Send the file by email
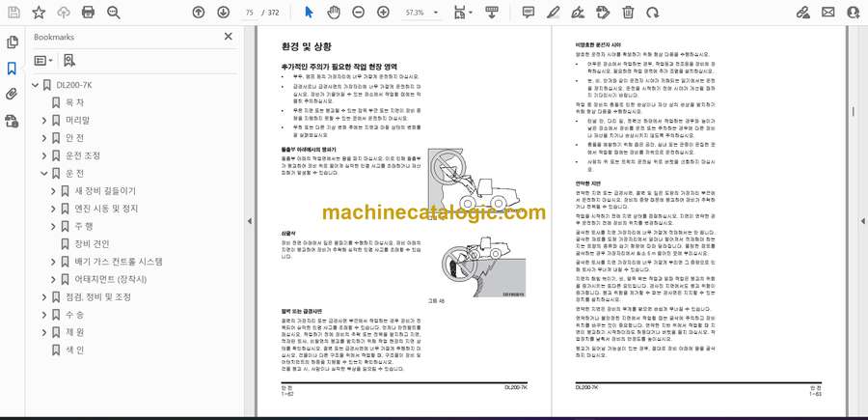Image resolution: width=868 pixels, height=420 pixels. (828, 13)
